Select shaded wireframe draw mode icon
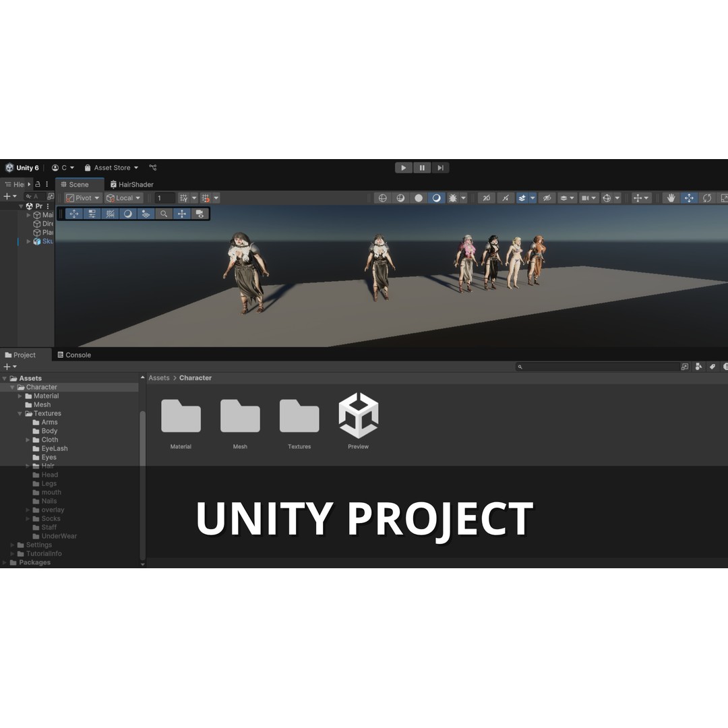 400,198
